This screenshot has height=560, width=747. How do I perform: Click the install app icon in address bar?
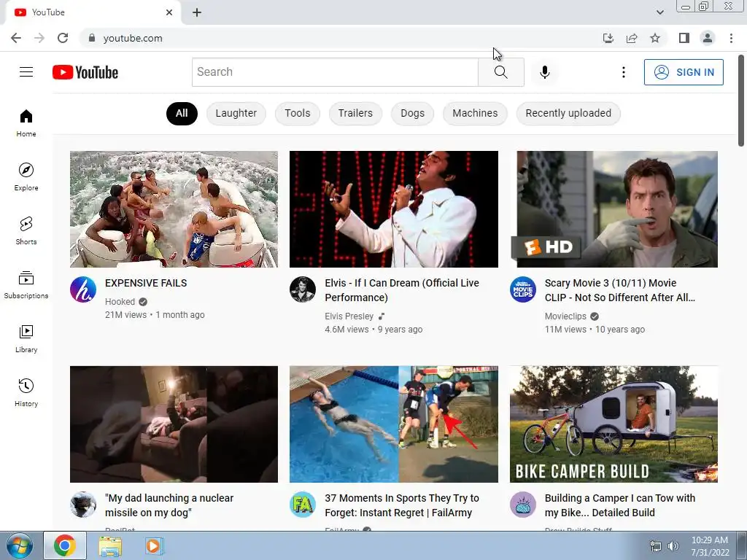(608, 38)
